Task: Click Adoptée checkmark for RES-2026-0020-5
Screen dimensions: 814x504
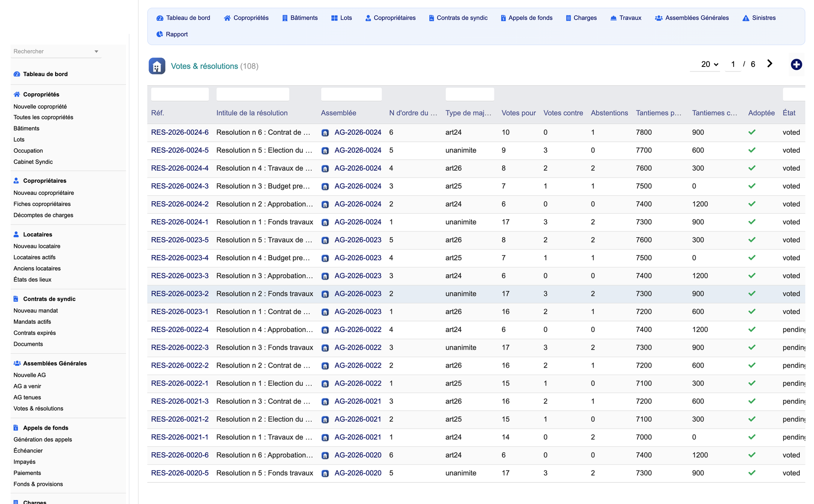Action: point(752,473)
